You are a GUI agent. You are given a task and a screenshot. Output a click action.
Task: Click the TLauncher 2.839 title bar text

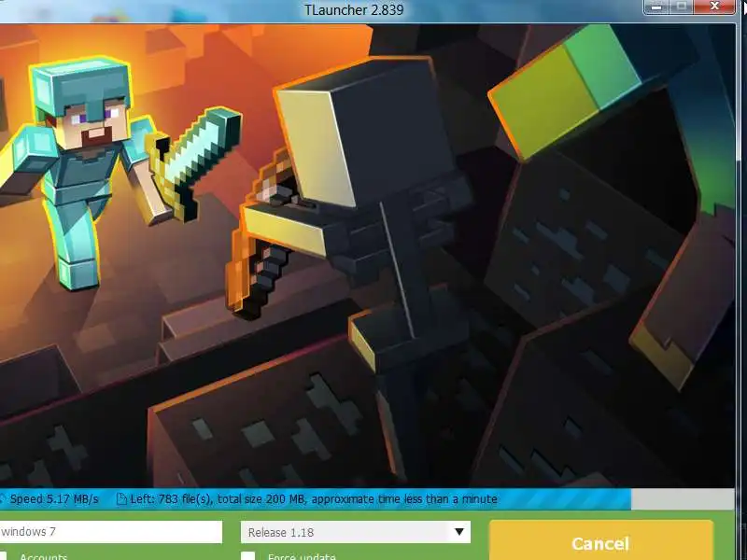tap(354, 9)
